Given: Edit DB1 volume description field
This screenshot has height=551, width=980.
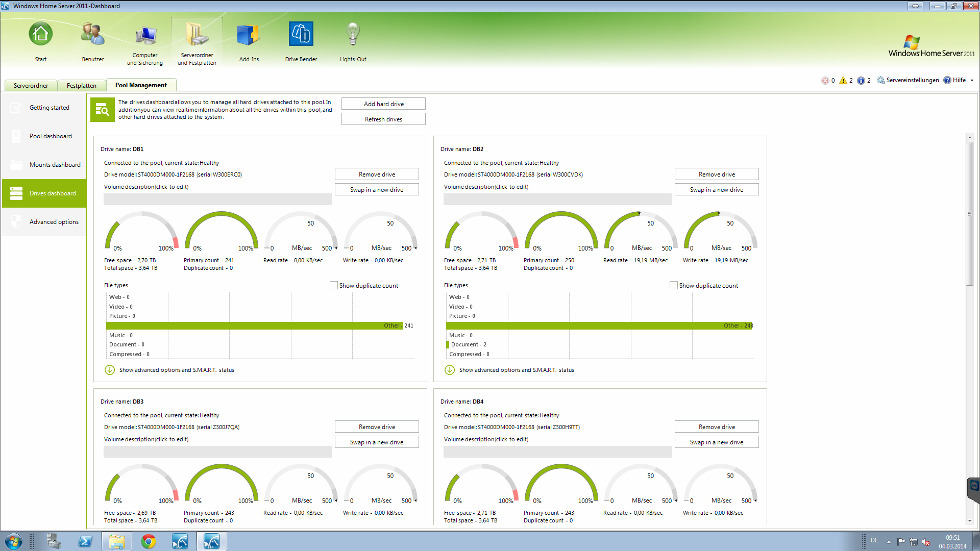Looking at the screenshot, I should tap(217, 199).
